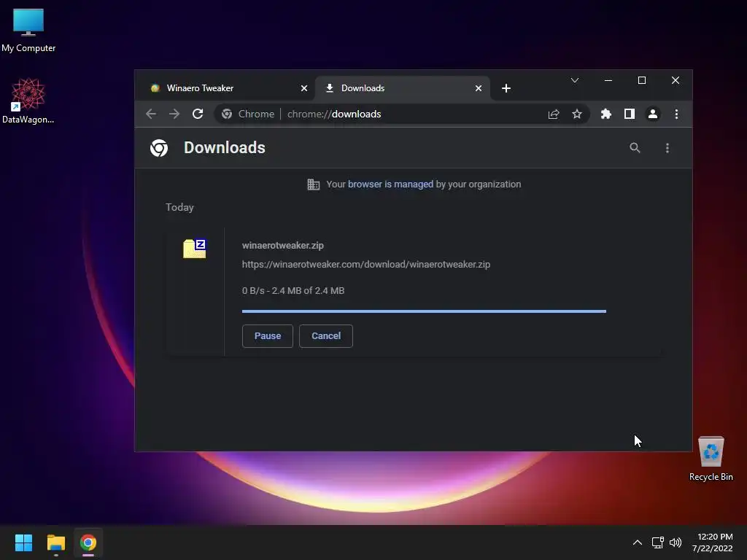Search downloads with the magnifier icon
The height and width of the screenshot is (560, 747).
pyautogui.click(x=635, y=147)
